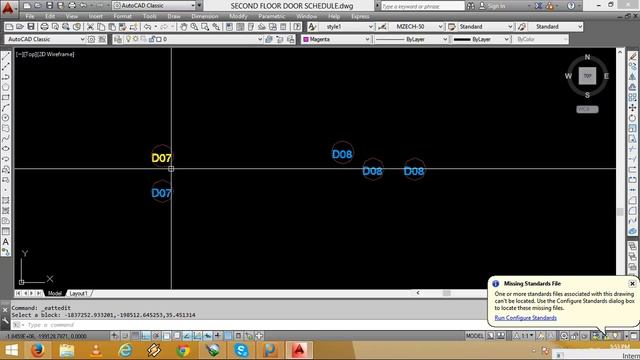
Task: Click the TOP face of the ViewCube
Action: pyautogui.click(x=587, y=76)
